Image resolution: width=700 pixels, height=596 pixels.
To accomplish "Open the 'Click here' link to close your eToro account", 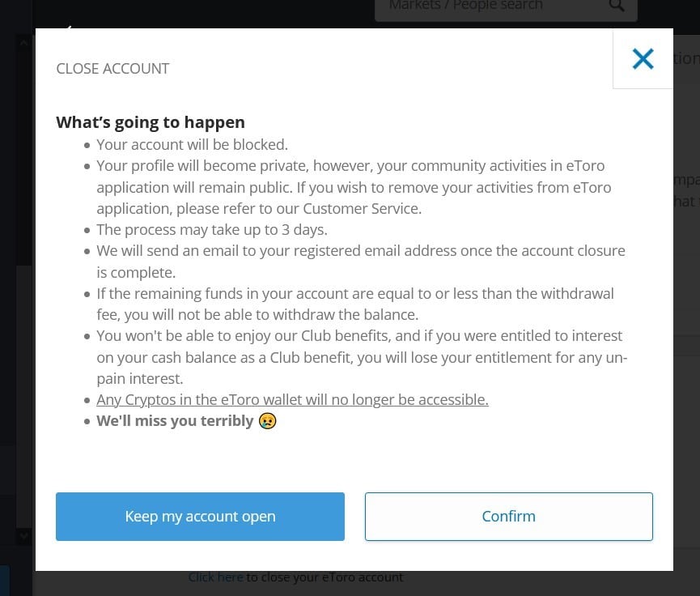I will pyautogui.click(x=215, y=577).
